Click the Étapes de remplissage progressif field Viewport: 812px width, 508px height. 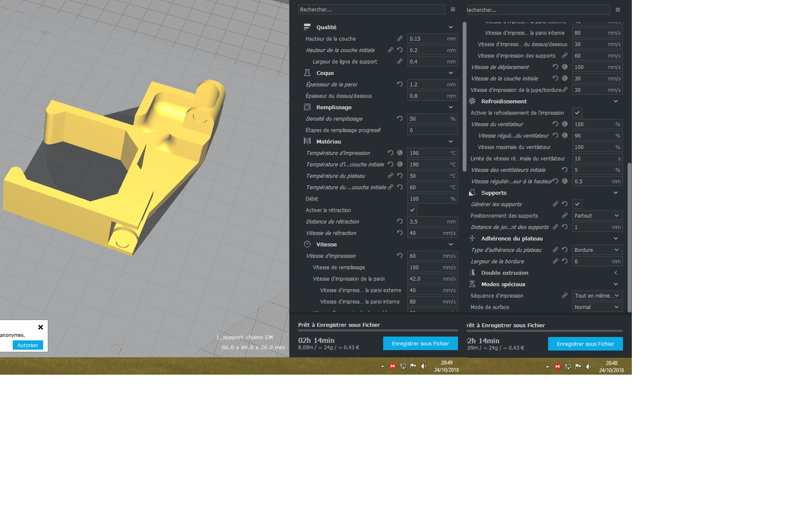[432, 130]
